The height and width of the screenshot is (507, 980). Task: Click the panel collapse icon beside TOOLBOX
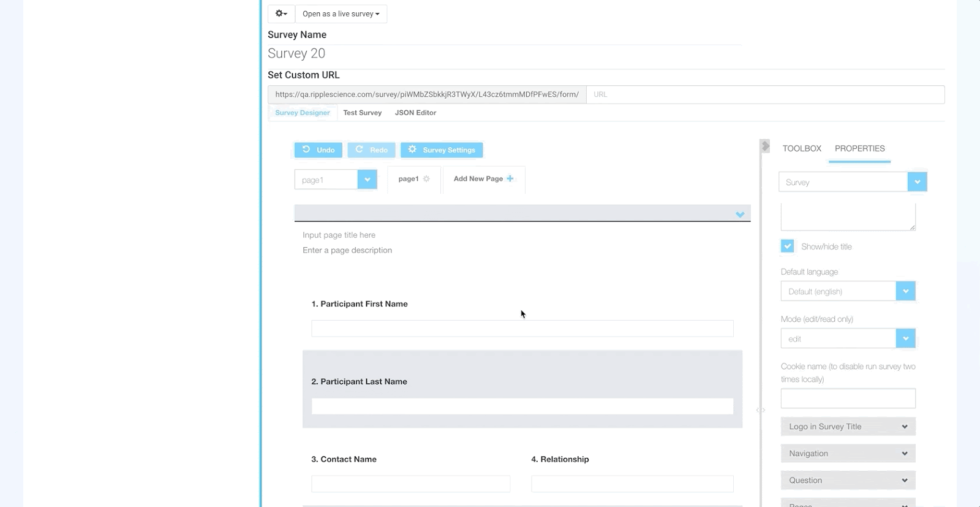(x=765, y=147)
